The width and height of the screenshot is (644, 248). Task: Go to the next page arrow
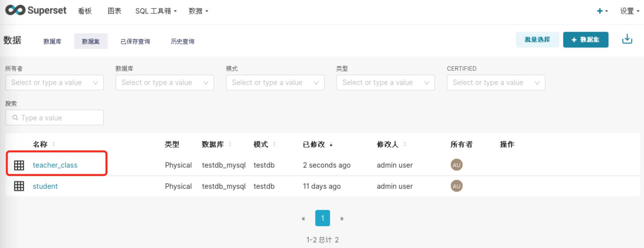click(342, 218)
